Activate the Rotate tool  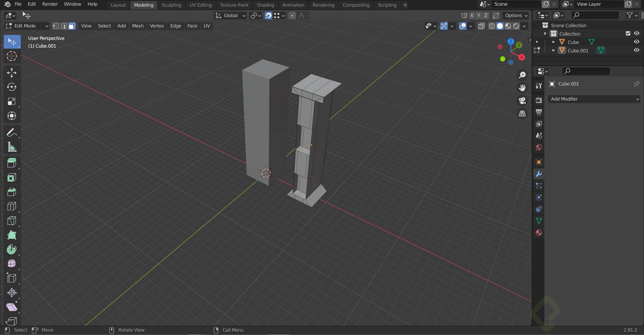pyautogui.click(x=12, y=87)
